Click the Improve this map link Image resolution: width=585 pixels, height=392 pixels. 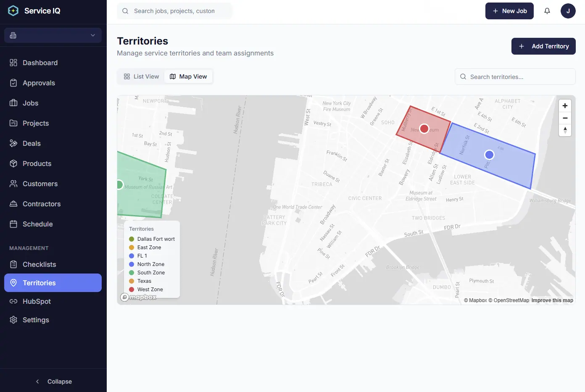click(552, 300)
